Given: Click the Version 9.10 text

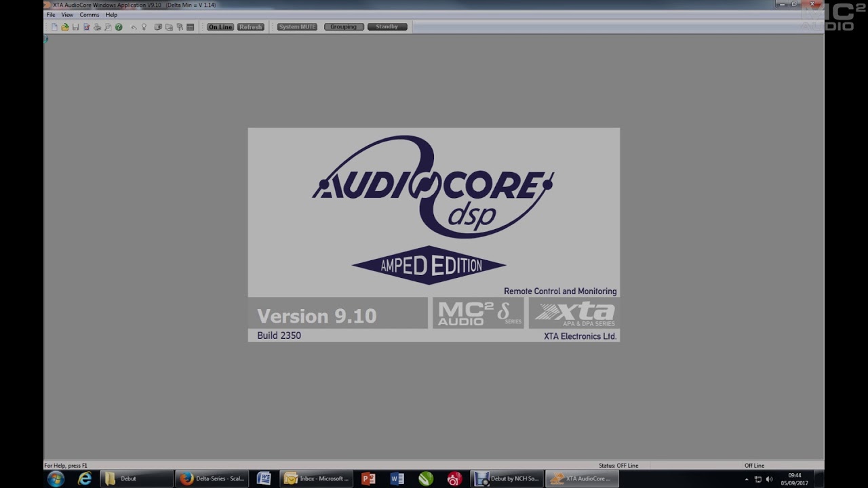Looking at the screenshot, I should [x=317, y=316].
